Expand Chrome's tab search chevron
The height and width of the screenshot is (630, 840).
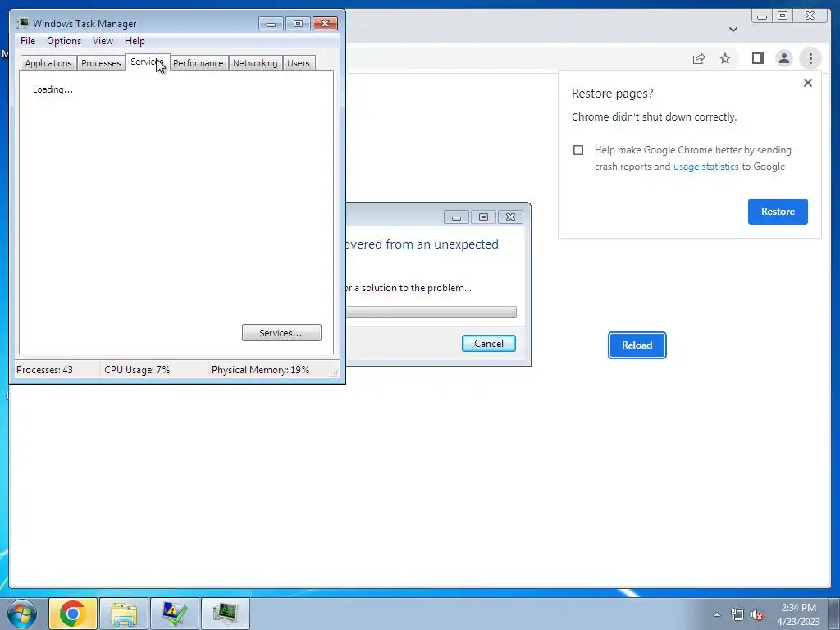(x=733, y=30)
